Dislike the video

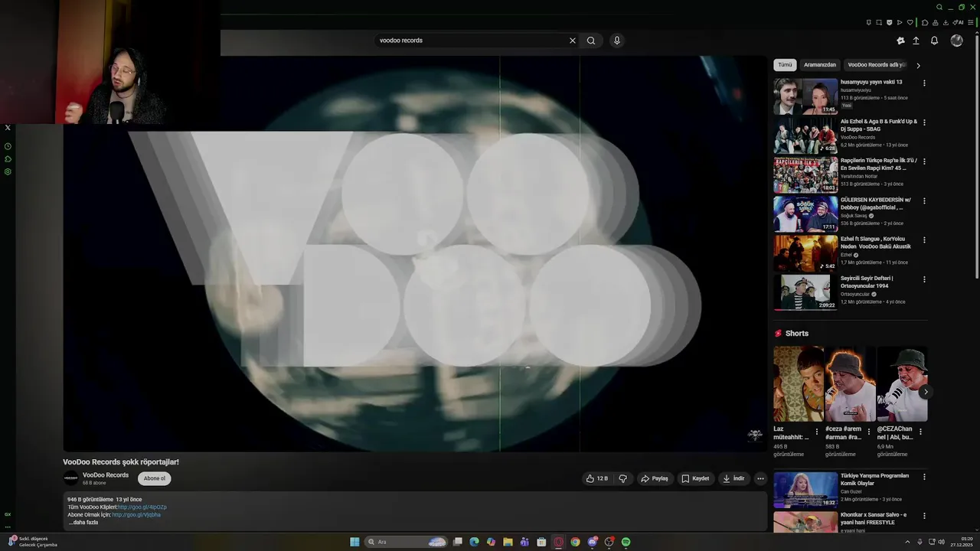pos(622,478)
